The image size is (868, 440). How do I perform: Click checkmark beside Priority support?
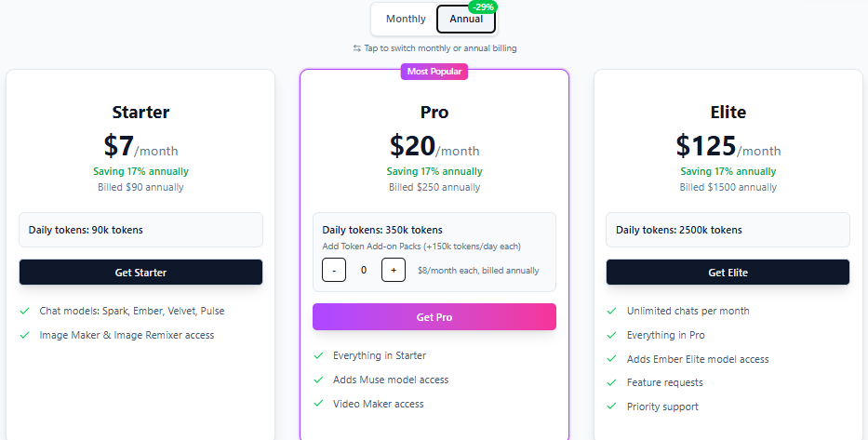click(612, 407)
